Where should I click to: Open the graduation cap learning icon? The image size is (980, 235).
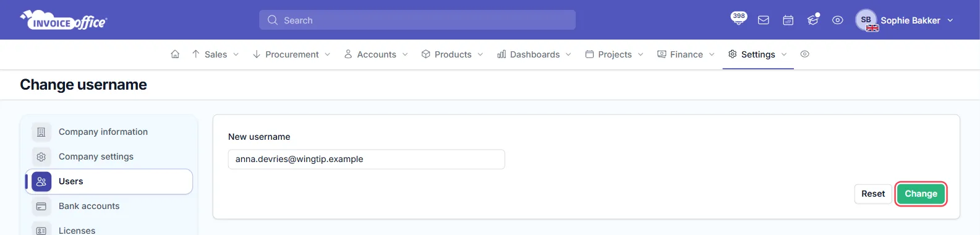[x=813, y=20]
